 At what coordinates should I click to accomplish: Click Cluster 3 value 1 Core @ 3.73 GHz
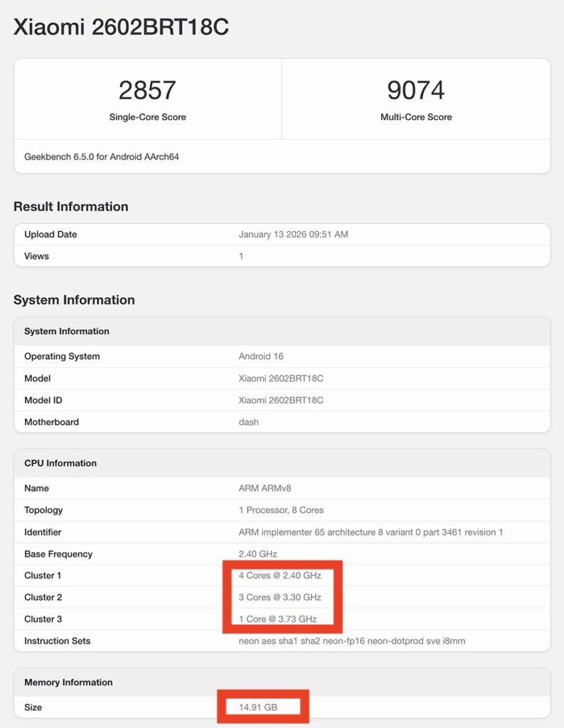click(277, 619)
